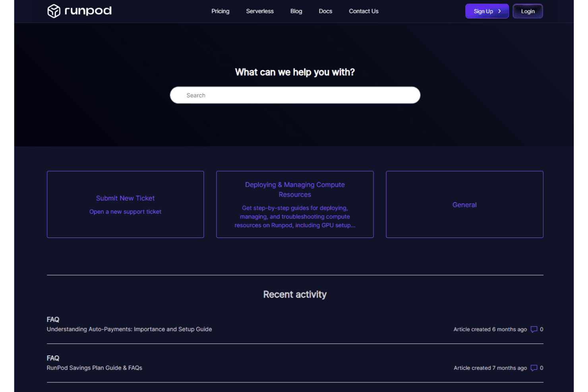Viewport: 588px width, 392px height.
Task: Click the Login button
Action: point(528,11)
